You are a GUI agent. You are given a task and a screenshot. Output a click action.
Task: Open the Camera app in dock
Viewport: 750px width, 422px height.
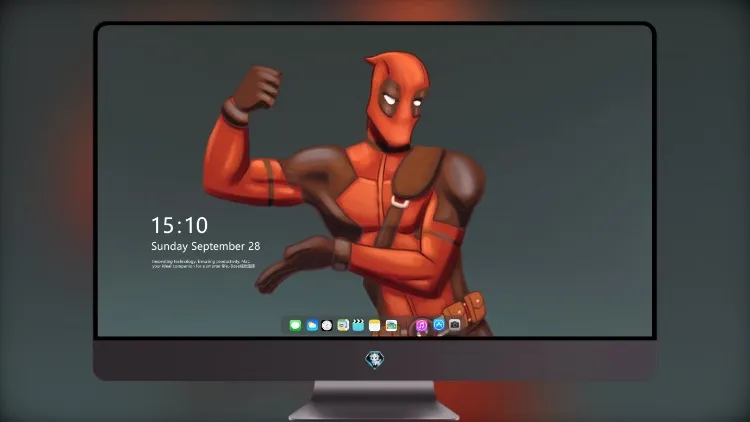pyautogui.click(x=454, y=325)
